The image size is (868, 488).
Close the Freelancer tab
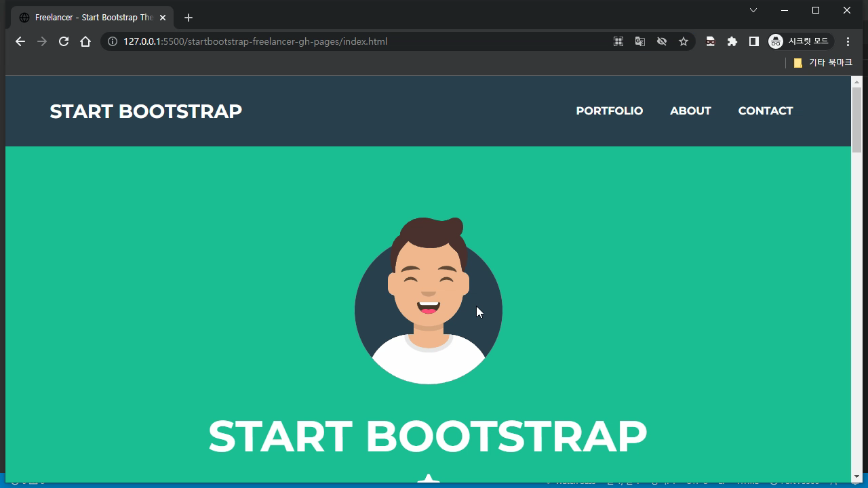pos(163,18)
